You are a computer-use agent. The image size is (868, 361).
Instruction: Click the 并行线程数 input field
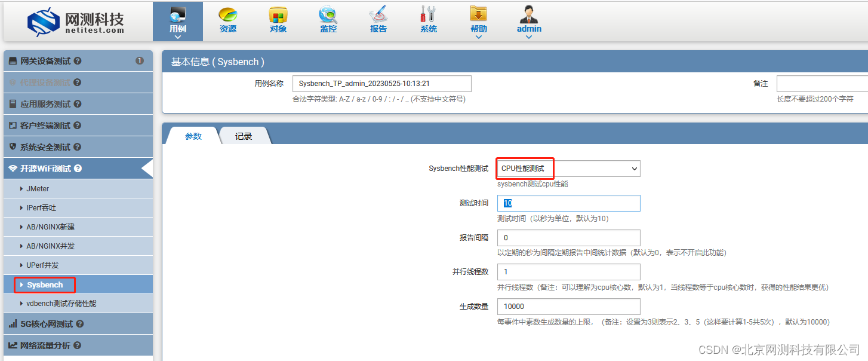pyautogui.click(x=568, y=273)
